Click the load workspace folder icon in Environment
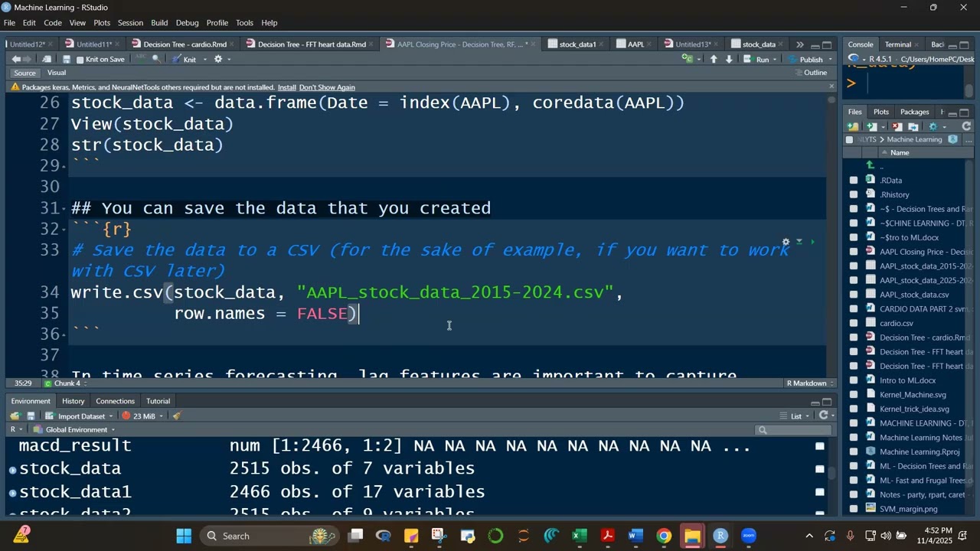 coord(15,416)
